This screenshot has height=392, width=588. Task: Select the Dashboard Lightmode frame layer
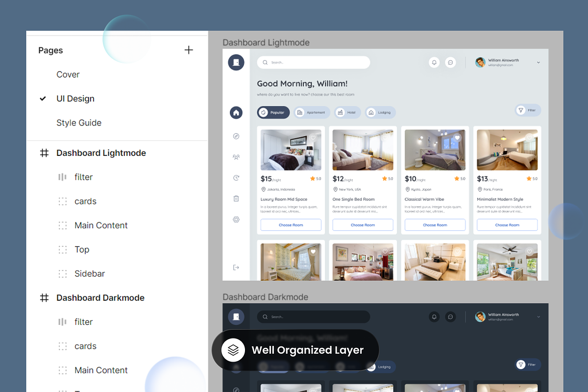(x=101, y=153)
